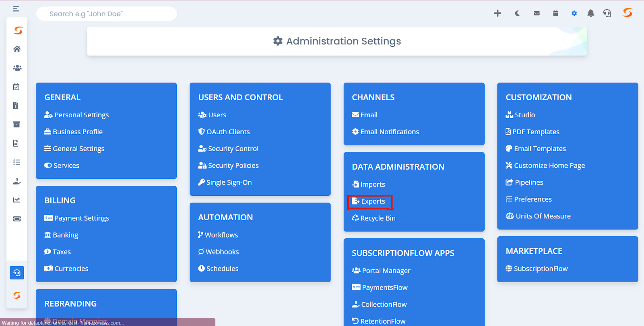Screen dimensions: 644x326
Task: Focus the search field "John Doe"
Action: tap(107, 14)
